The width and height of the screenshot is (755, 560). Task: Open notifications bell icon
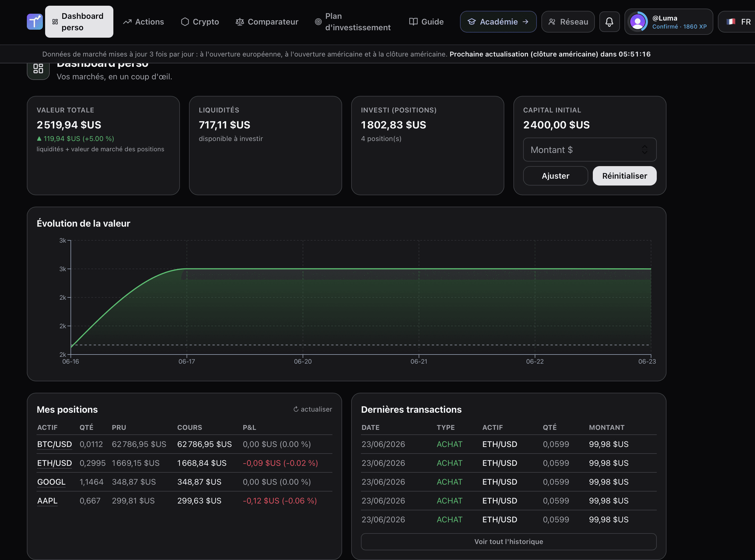(x=609, y=22)
